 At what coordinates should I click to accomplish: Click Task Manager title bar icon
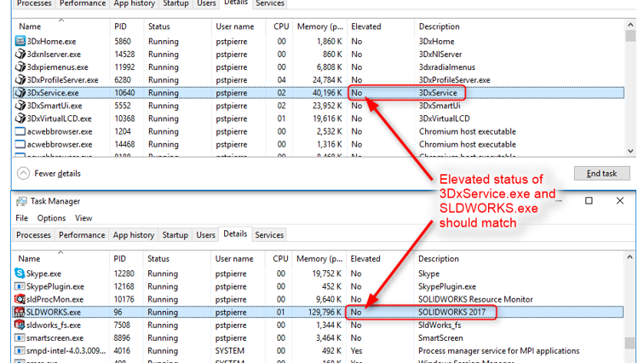click(x=21, y=201)
